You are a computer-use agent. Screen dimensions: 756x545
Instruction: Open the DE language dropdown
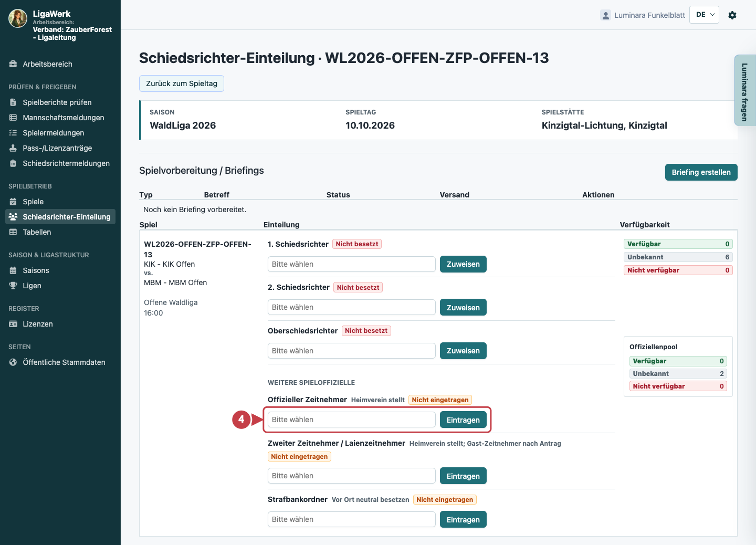click(x=704, y=15)
